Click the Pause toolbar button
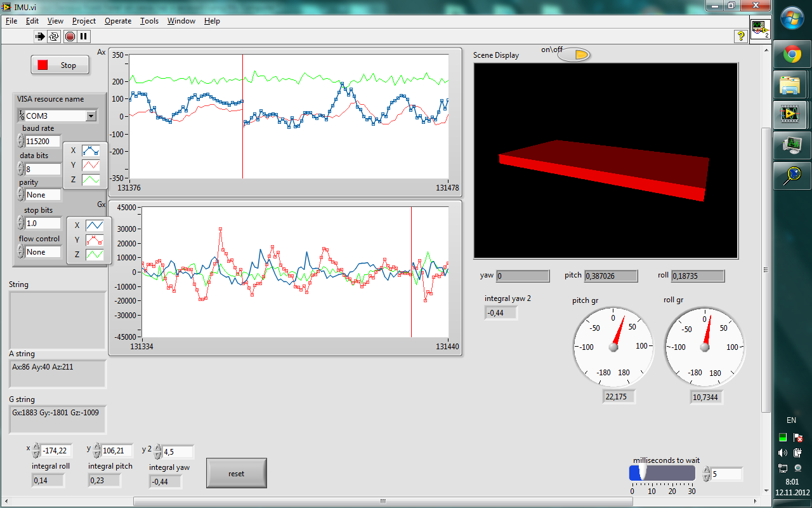 click(84, 37)
